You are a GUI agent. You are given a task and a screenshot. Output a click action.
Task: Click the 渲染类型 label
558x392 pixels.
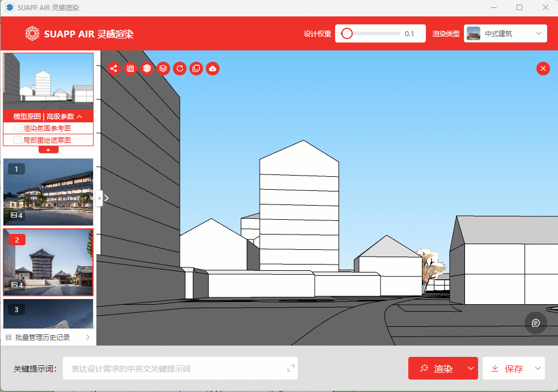pos(446,34)
